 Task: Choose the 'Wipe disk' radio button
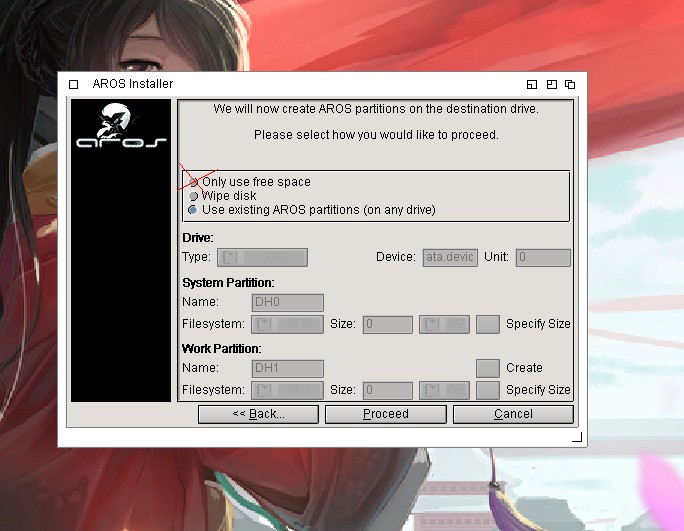tap(194, 196)
